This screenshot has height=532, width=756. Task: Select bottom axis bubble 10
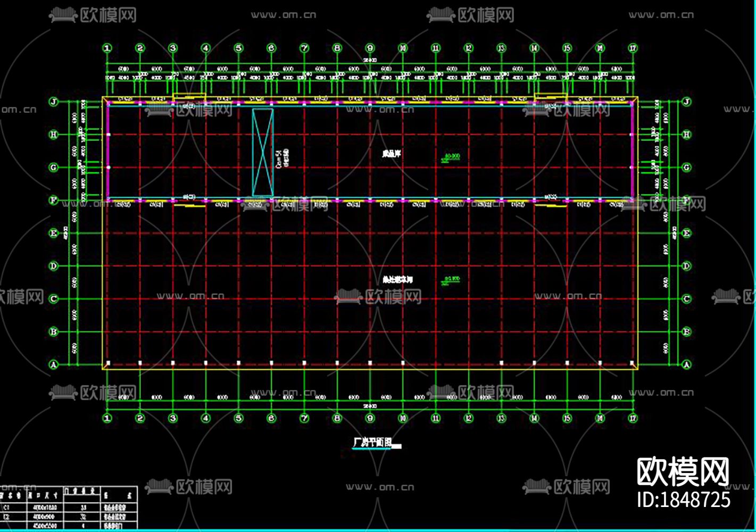(403, 418)
